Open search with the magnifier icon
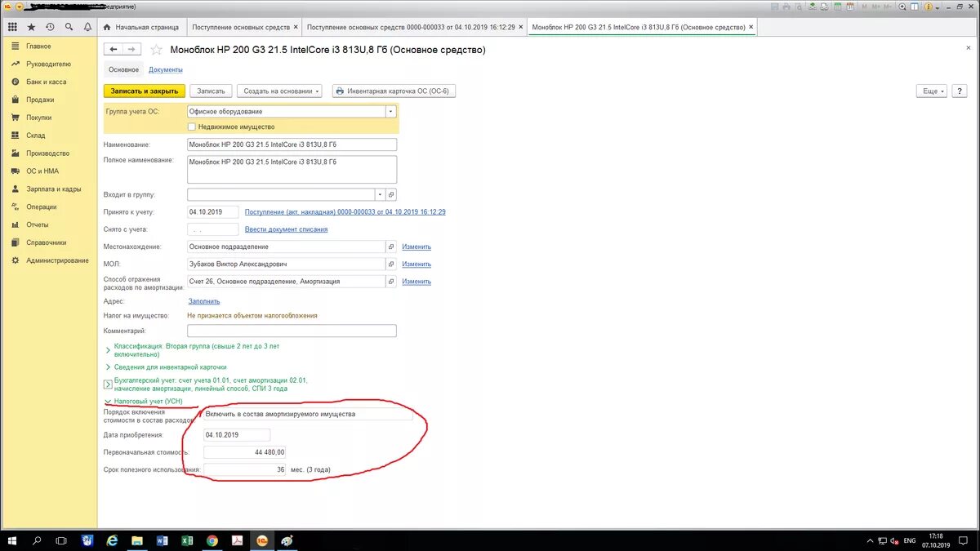The width and height of the screenshot is (980, 551). [x=69, y=27]
